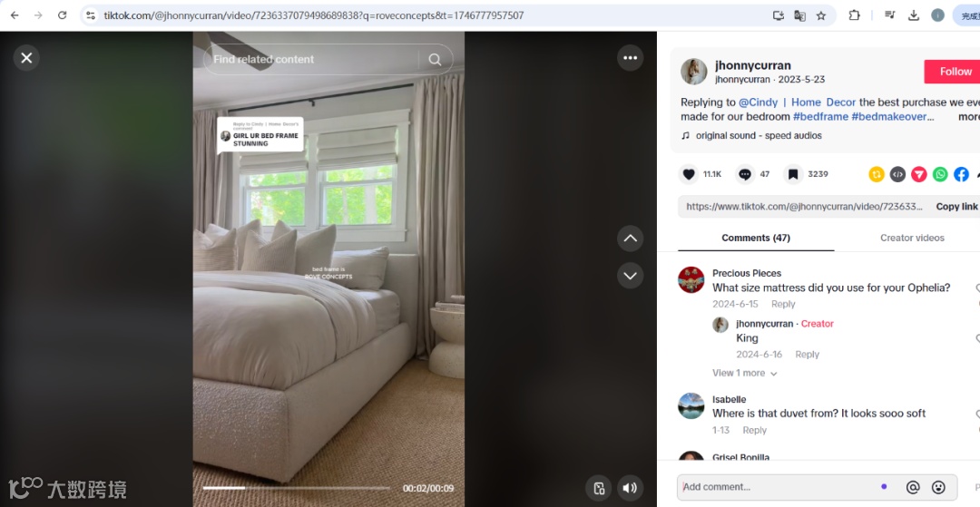Toggle the auto-scroll icon beside volume
The height and width of the screenshot is (507, 980).
coord(599,488)
